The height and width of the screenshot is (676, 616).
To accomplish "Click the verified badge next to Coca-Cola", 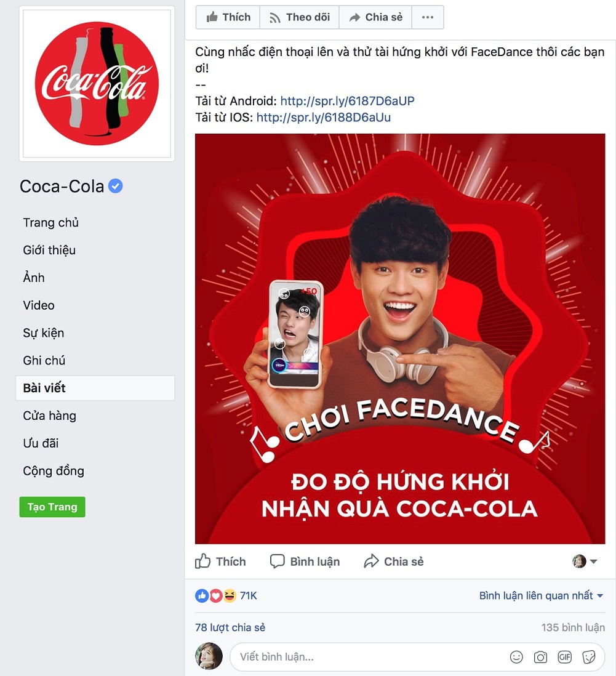I will pos(114,185).
